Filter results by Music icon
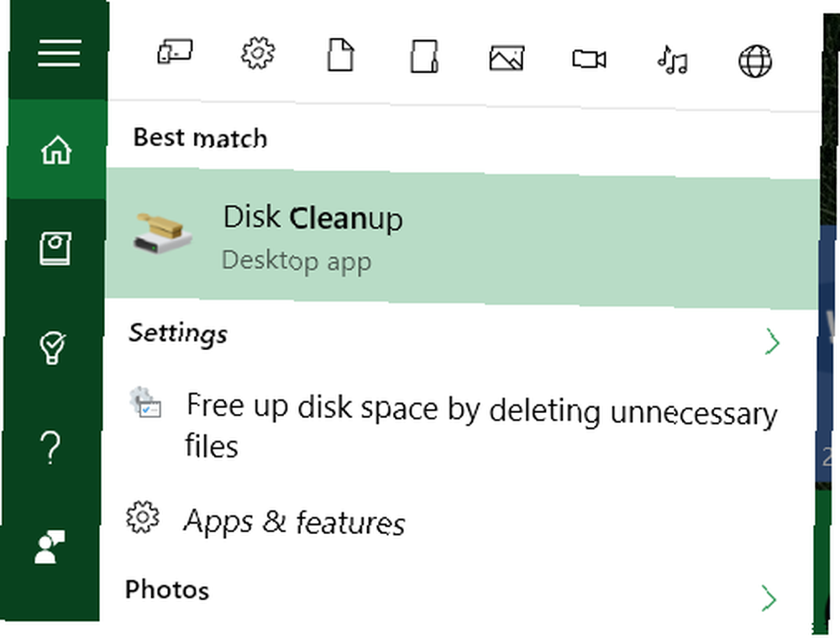 [x=672, y=60]
